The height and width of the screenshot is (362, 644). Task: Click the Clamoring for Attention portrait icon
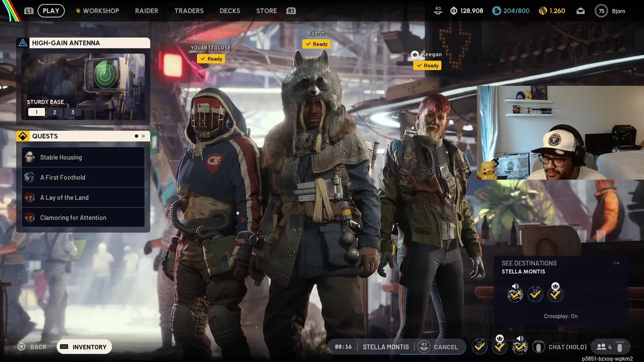tap(30, 217)
